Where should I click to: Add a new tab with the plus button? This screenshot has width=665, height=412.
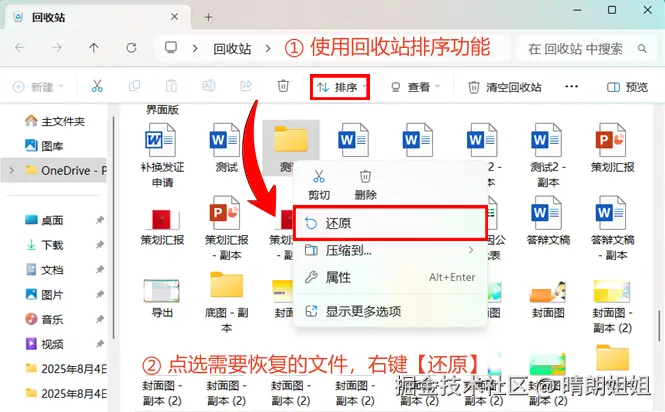point(208,17)
